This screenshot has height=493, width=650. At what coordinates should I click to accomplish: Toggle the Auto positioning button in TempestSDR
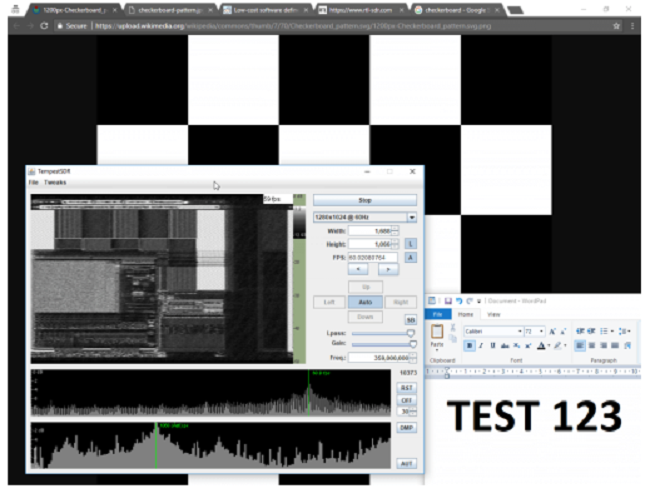[x=364, y=301]
